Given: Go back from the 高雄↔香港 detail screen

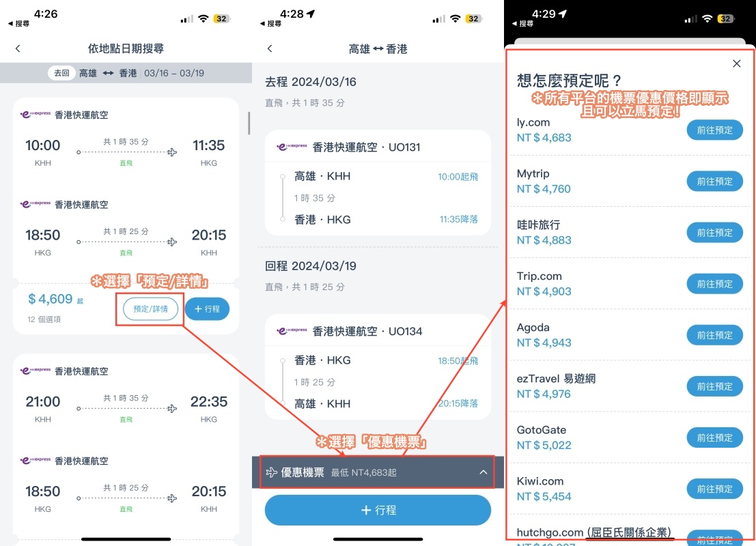Looking at the screenshot, I should pos(270,48).
